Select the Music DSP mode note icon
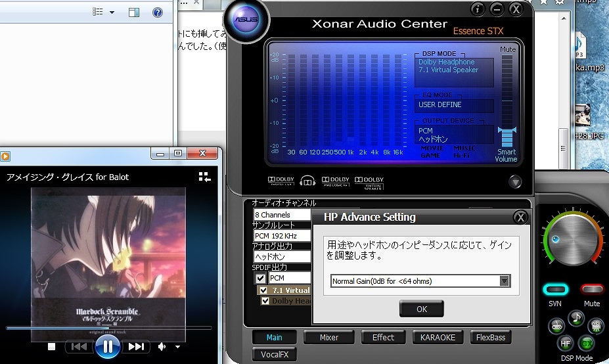Image resolution: width=609 pixels, height=364 pixels. coord(576,318)
